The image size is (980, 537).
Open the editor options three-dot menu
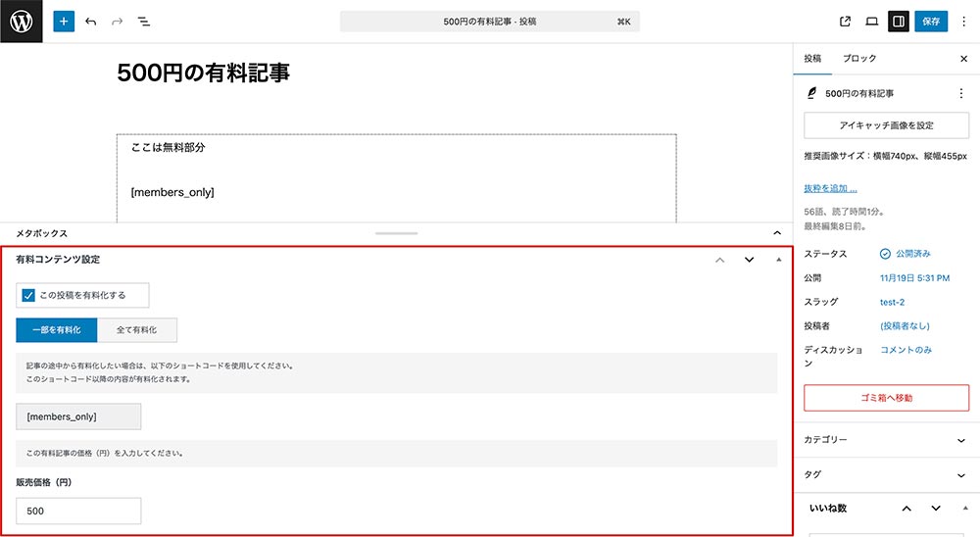963,22
